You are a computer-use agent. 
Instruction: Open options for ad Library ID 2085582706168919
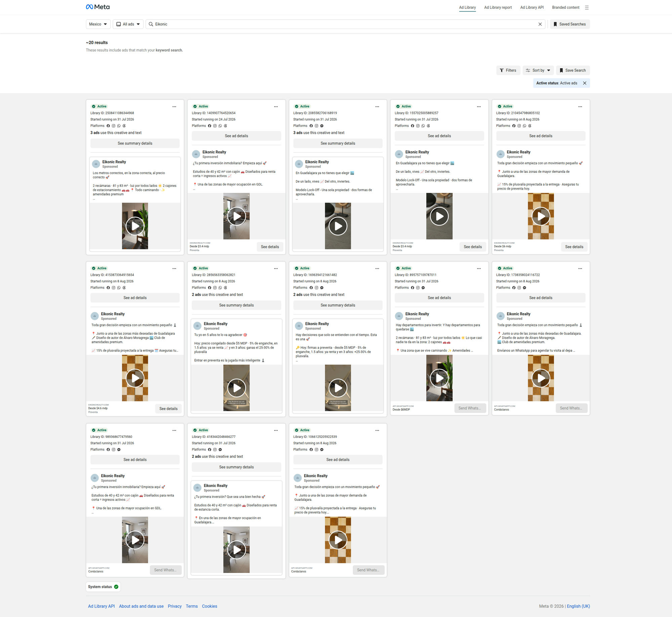tap(377, 107)
